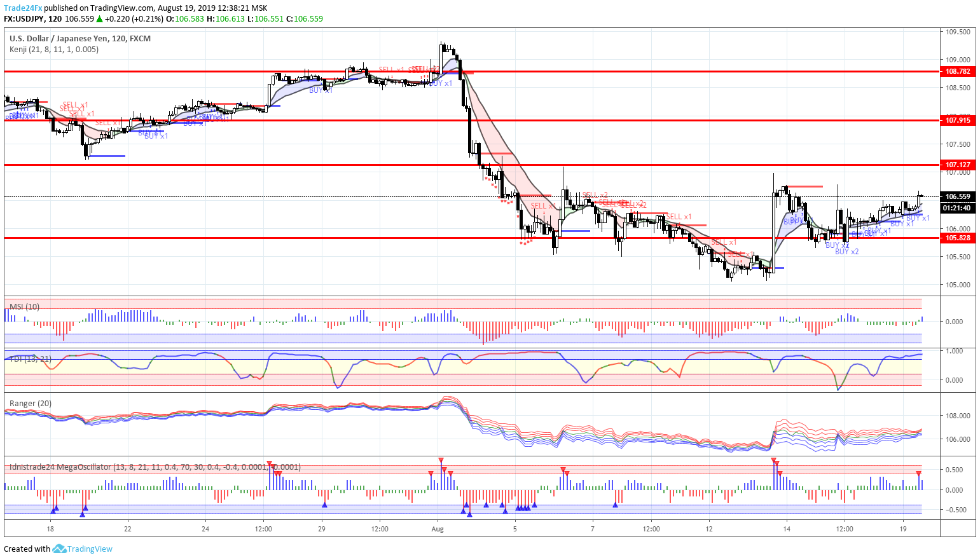Click the 108.000 Ranger scale label
This screenshot has height=560, width=980.
coord(958,416)
